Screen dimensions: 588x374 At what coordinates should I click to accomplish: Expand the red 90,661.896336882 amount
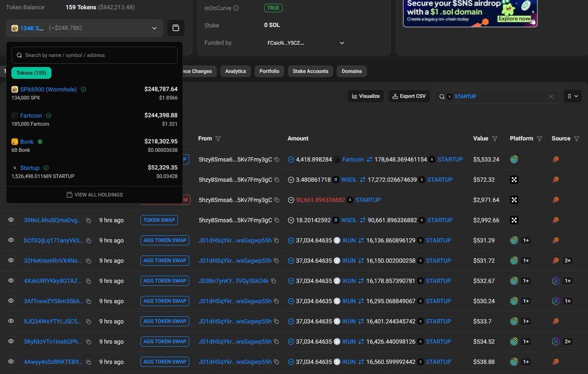point(291,200)
